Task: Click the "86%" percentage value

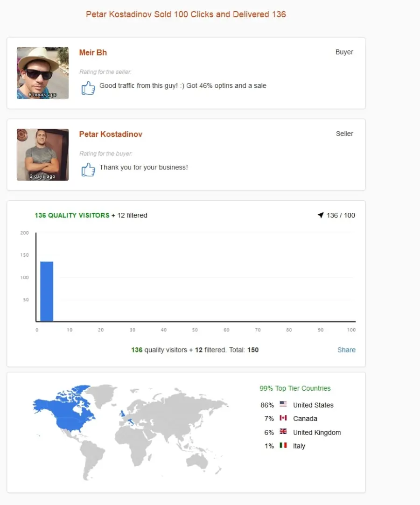Action: (267, 405)
